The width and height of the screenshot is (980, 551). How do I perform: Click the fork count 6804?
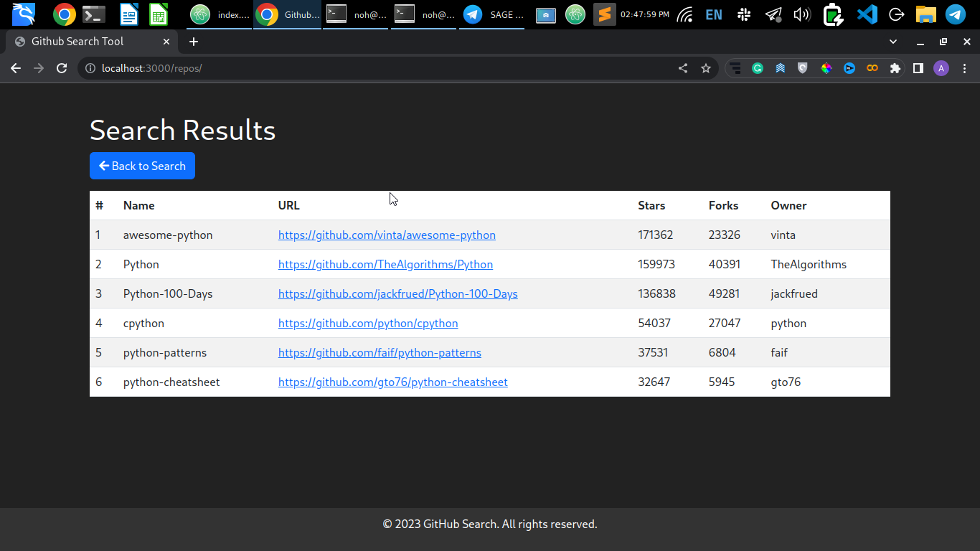pos(722,352)
